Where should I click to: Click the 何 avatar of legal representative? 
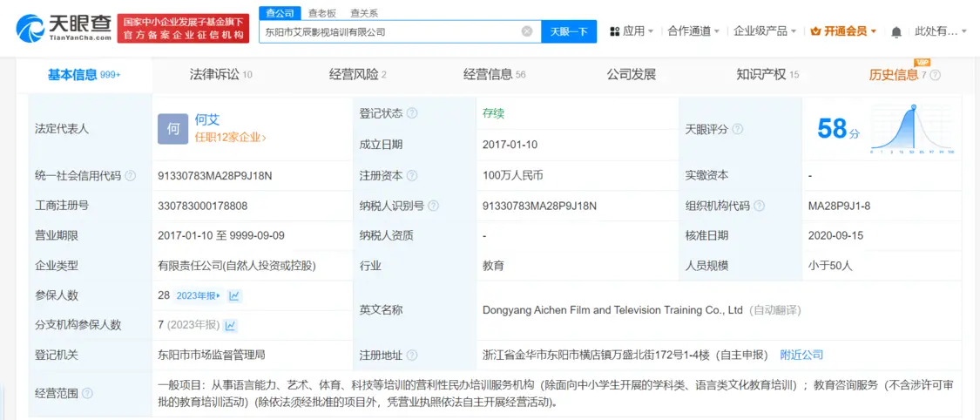172,129
